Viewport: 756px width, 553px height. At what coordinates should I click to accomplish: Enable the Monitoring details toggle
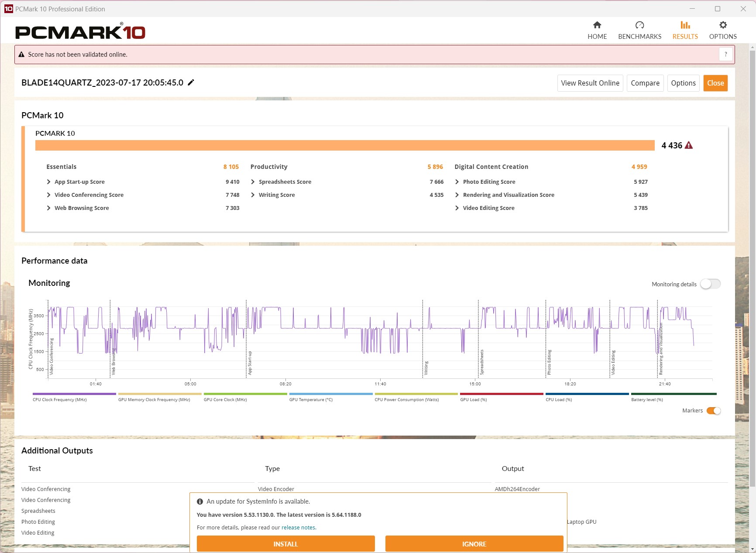pos(710,284)
